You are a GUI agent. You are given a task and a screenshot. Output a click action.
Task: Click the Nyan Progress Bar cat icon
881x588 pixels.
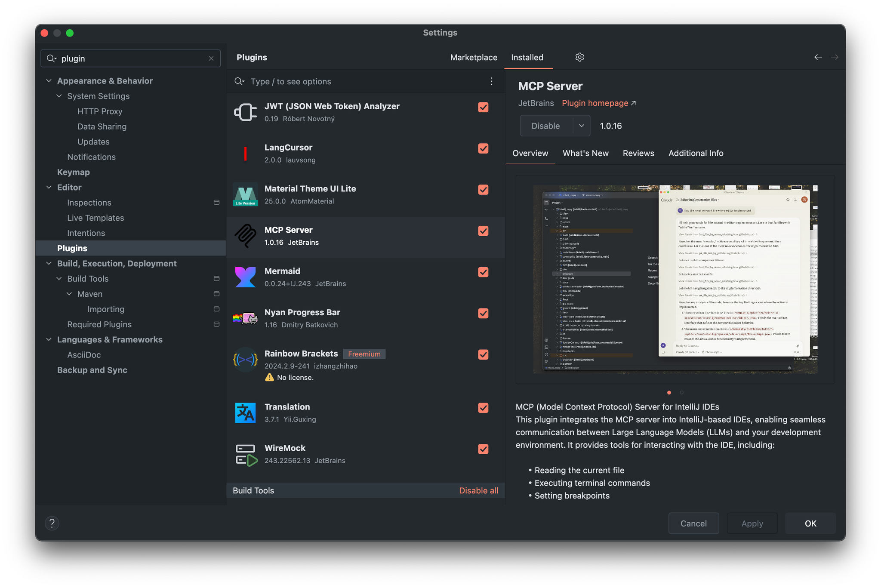pos(245,319)
